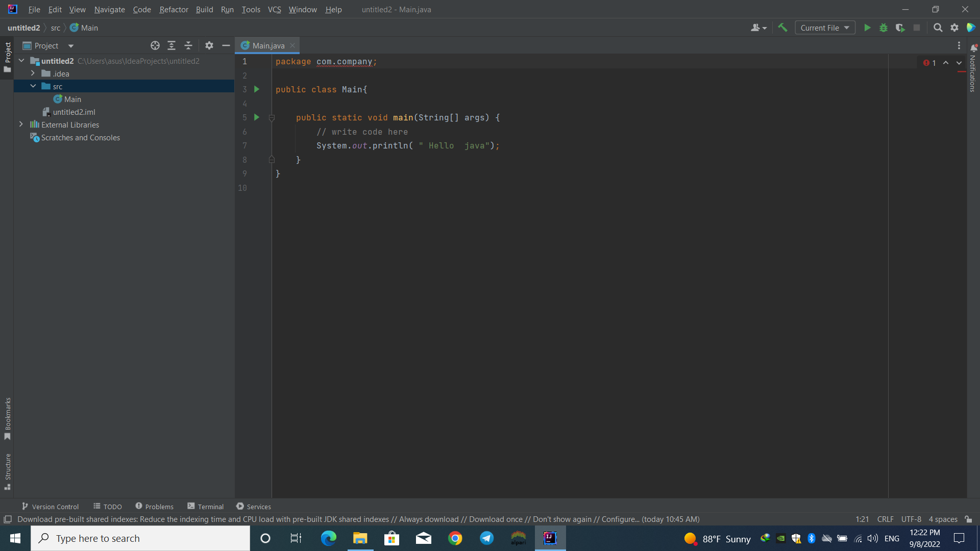The width and height of the screenshot is (980, 551).
Task: Open the Code menu in menu bar
Action: (x=141, y=9)
